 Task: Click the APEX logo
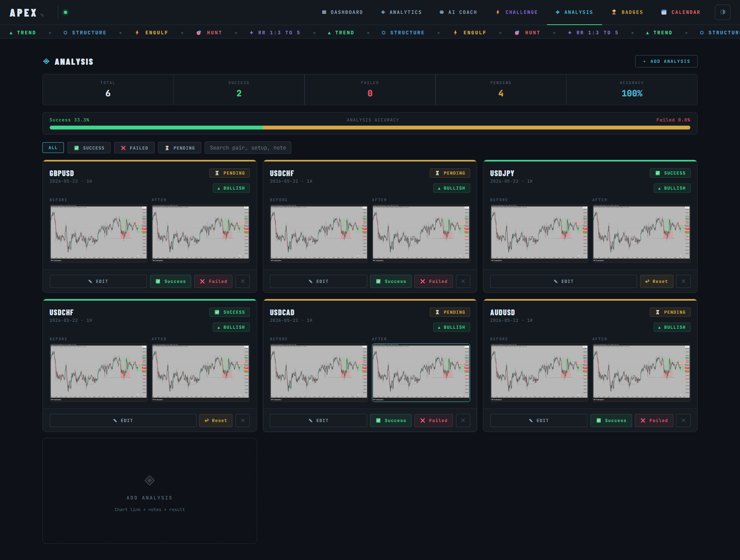coord(23,13)
